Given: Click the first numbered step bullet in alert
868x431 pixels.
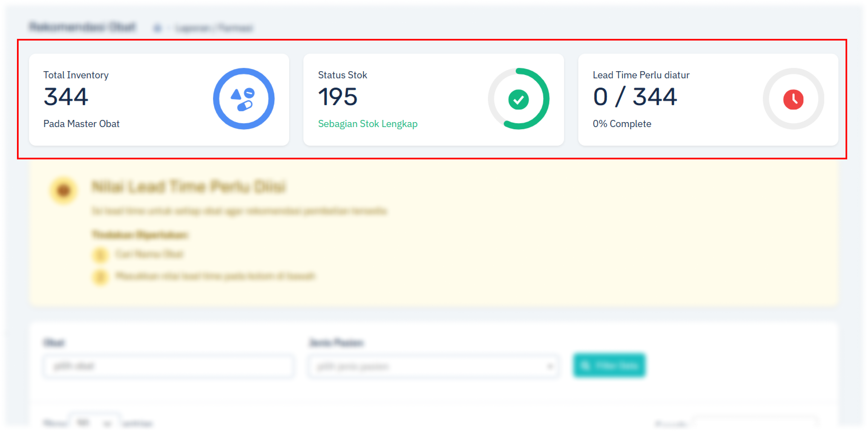Looking at the screenshot, I should point(100,255).
